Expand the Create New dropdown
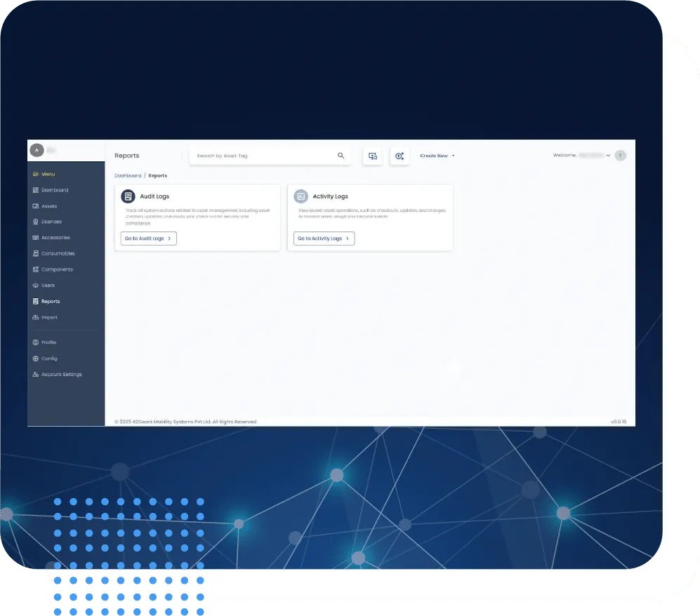The width and height of the screenshot is (700, 616). (x=437, y=156)
